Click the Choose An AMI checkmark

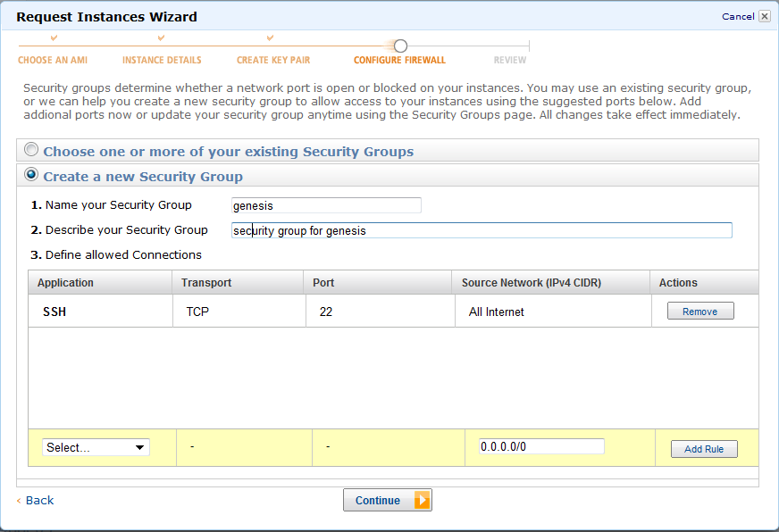click(54, 37)
